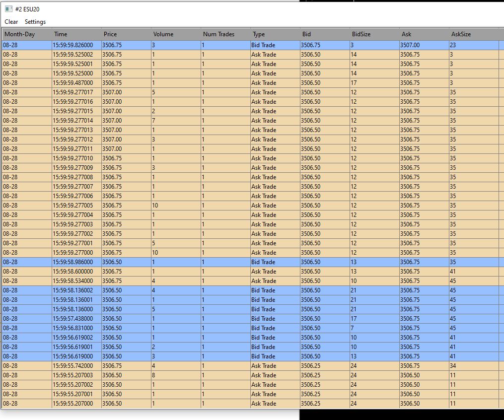Select time cell 15:59:59.277017
504x420 pixels.
[76, 92]
